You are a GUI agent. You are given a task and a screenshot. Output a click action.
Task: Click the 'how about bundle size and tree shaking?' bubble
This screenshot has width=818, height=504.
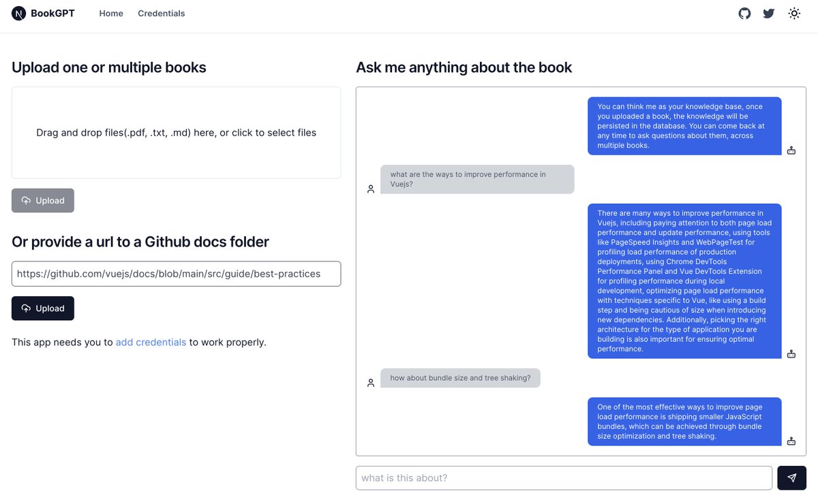tap(460, 378)
